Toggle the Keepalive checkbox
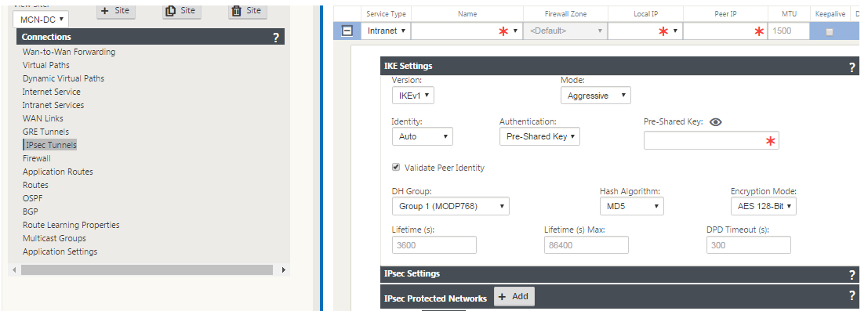Screen dimensions: 868x311 [x=829, y=32]
